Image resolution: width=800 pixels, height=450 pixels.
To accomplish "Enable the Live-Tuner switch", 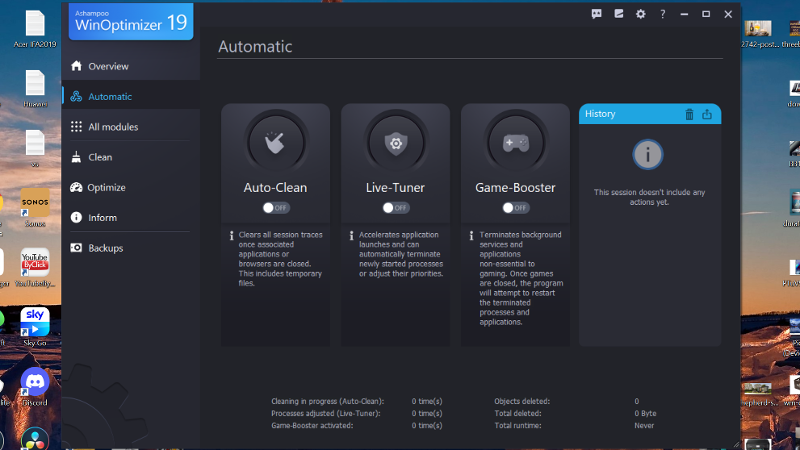I will (x=395, y=208).
